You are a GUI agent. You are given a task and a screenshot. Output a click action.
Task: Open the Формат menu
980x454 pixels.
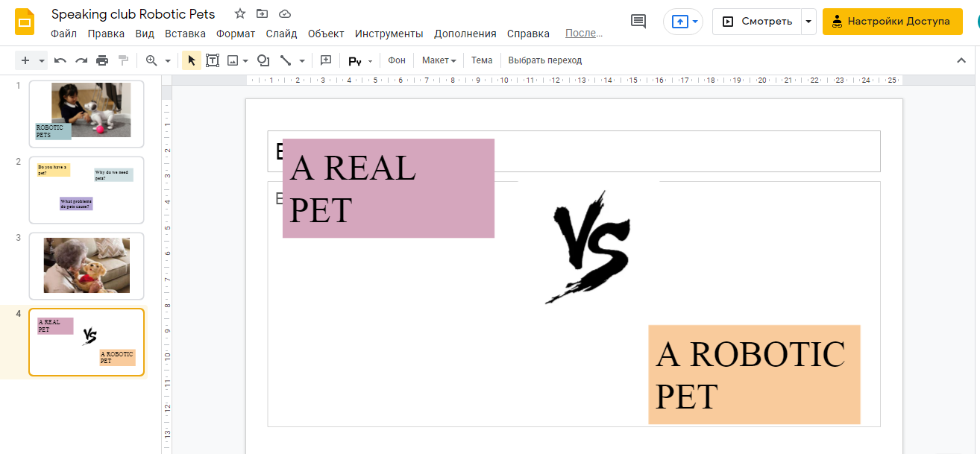point(236,34)
